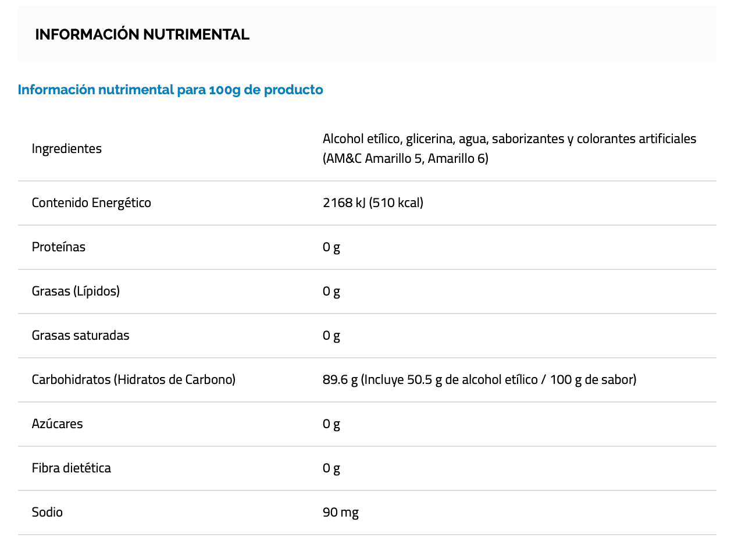Select the blue heading about 100g de producto

tap(170, 90)
